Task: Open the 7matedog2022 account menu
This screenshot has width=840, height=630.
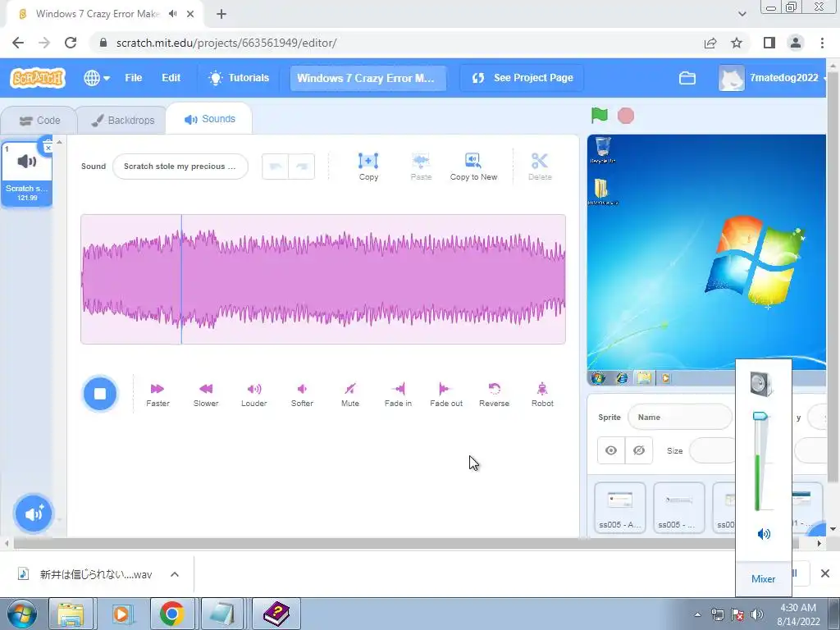Action: (771, 78)
